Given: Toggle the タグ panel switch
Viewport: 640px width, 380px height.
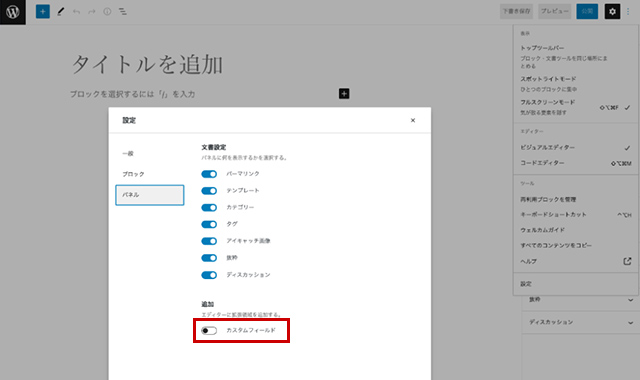Looking at the screenshot, I should 209,224.
